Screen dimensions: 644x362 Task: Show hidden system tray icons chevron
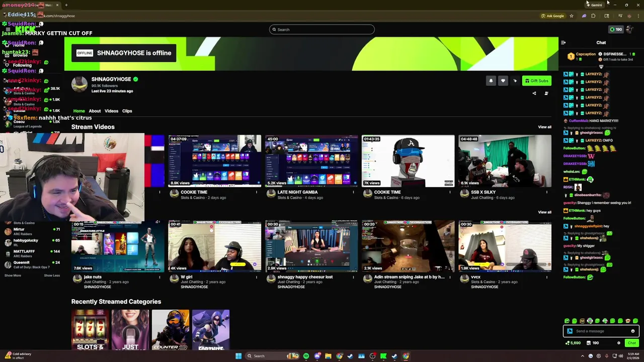583,356
